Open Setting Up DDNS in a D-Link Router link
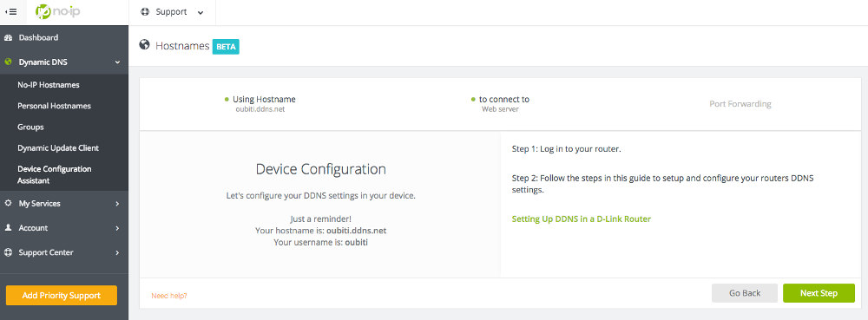The height and width of the screenshot is (320, 868). 582,219
